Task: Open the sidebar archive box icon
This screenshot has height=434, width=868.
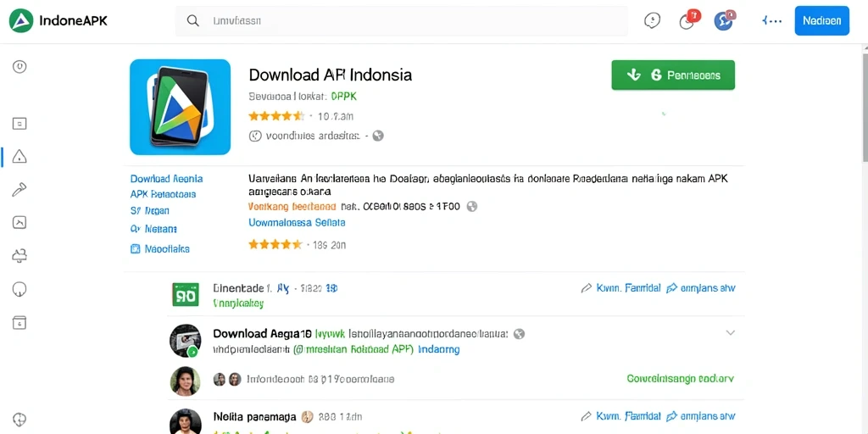Action: pos(19,322)
